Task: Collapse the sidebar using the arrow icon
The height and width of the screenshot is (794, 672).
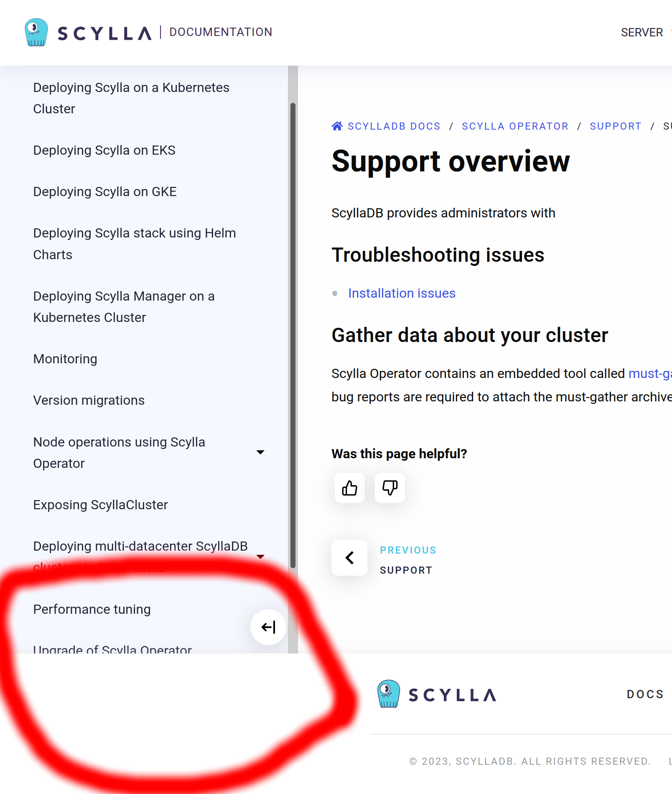Action: (x=268, y=627)
